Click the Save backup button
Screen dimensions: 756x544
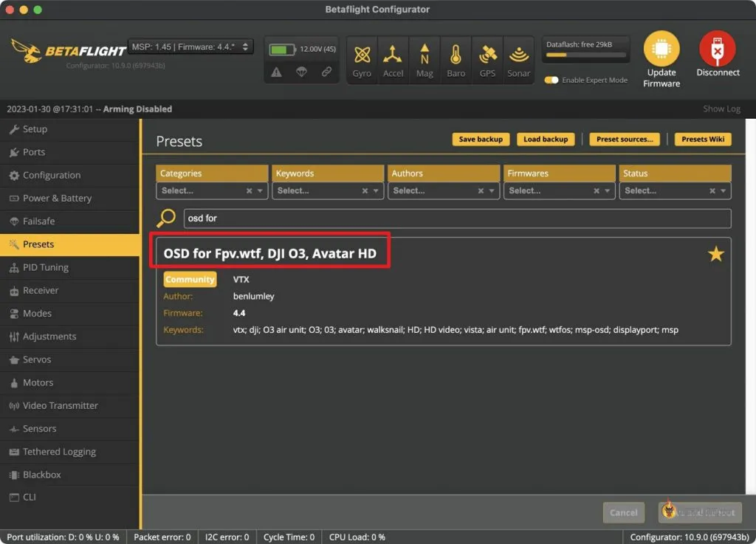pyautogui.click(x=481, y=140)
